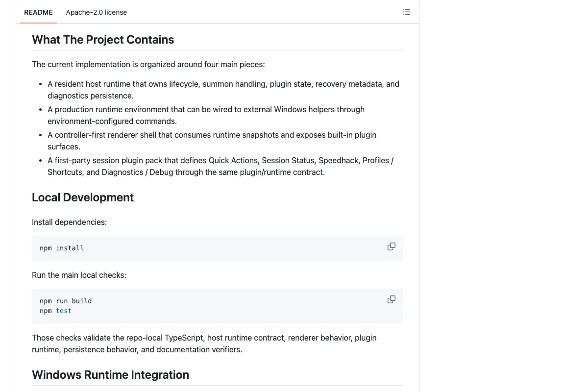588x392 pixels.
Task: Click the Local Development heading
Action: [83, 197]
